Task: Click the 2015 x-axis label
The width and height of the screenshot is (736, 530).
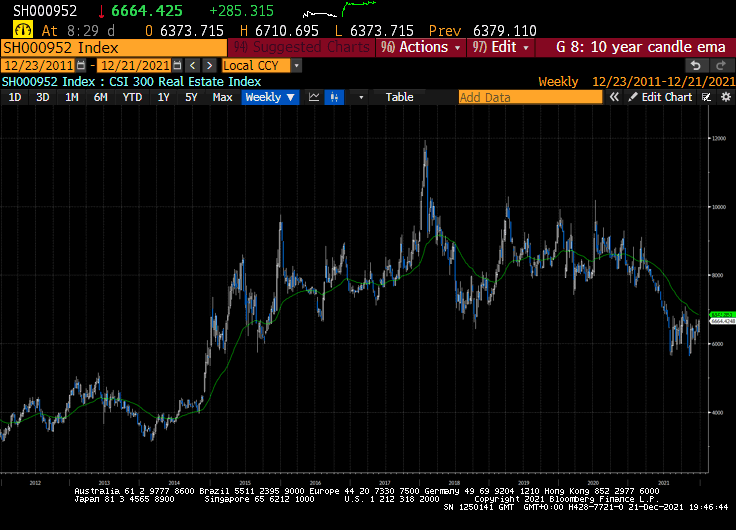Action: 245,483
